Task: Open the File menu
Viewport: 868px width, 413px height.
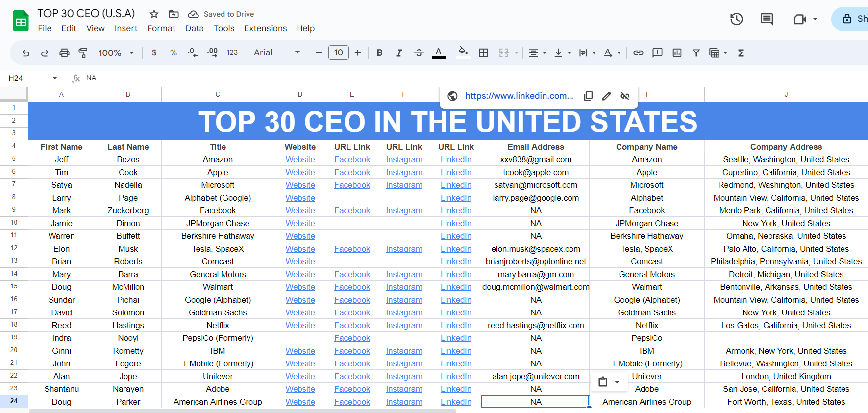Action: (45, 28)
